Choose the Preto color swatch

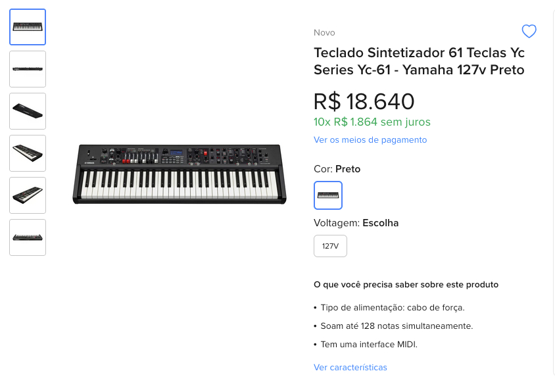328,195
